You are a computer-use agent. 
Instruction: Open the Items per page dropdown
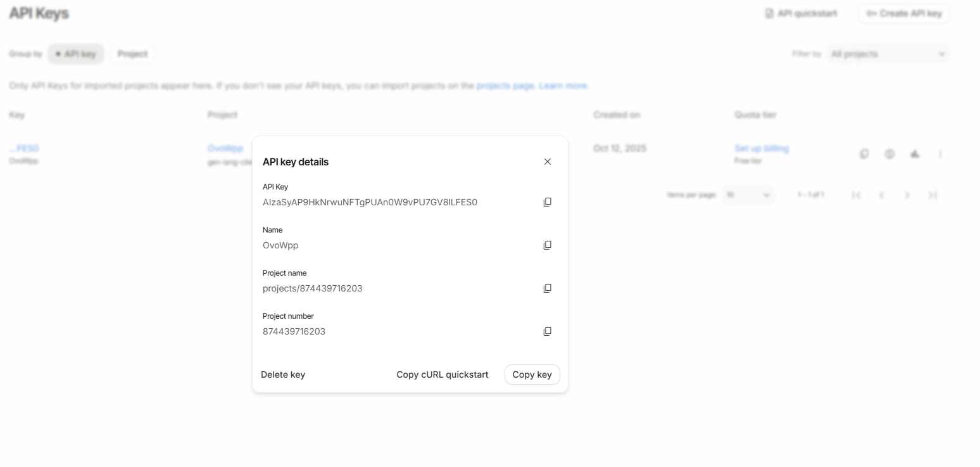pos(748,195)
